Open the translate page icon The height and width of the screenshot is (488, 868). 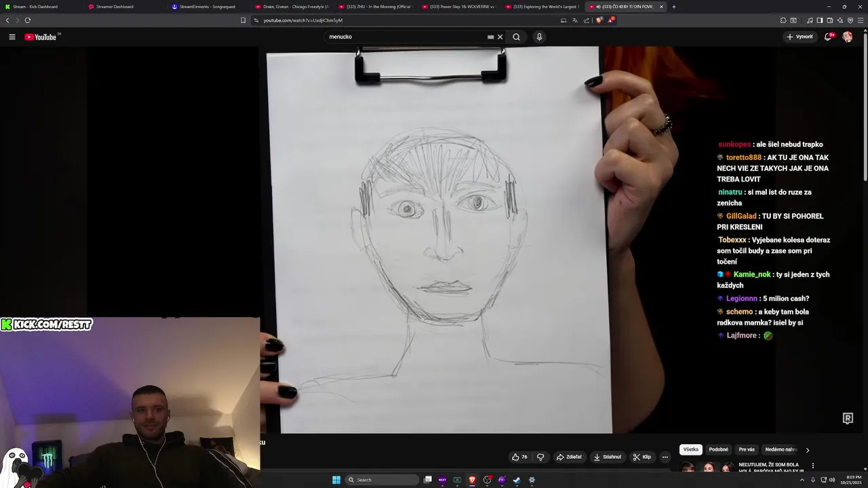tap(574, 20)
